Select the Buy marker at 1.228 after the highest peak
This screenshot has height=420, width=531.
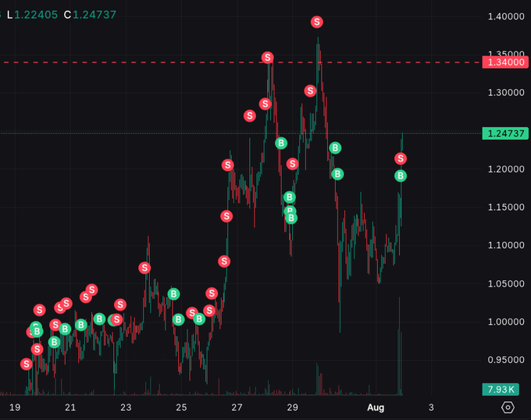[335, 148]
